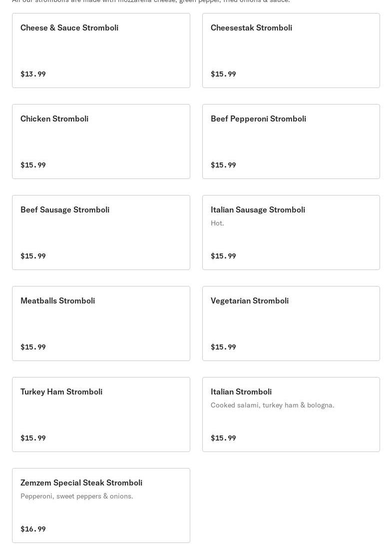Click the $15.99 price on Cheesestak Stromboli
The height and width of the screenshot is (553, 392).
pos(223,74)
